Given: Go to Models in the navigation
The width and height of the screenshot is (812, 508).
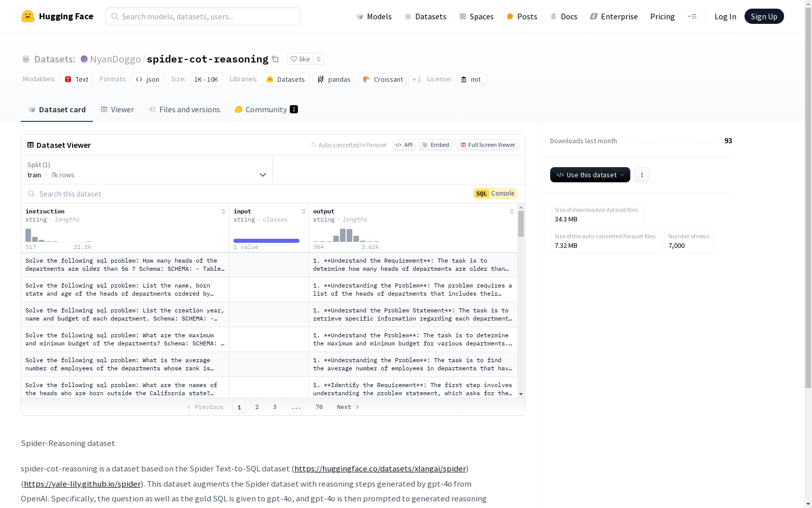Looking at the screenshot, I should point(374,16).
